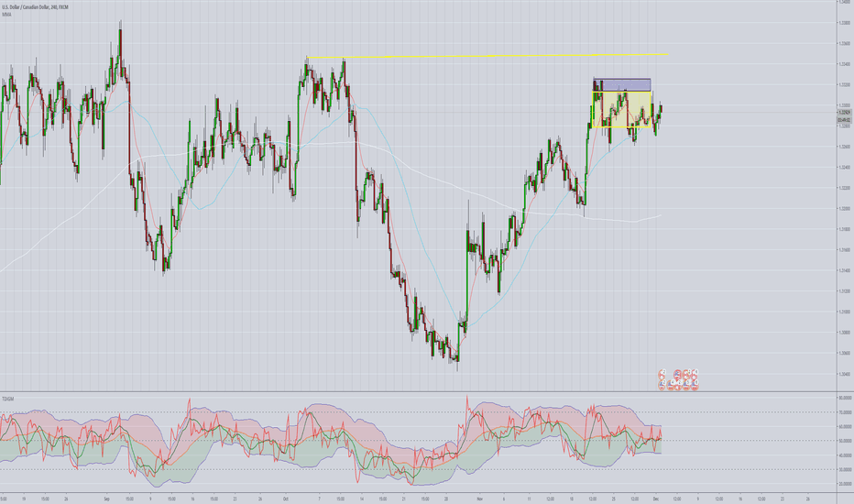The height and width of the screenshot is (504, 854).
Task: Open the leftmost economic event flag in the top row
Action: point(662,374)
